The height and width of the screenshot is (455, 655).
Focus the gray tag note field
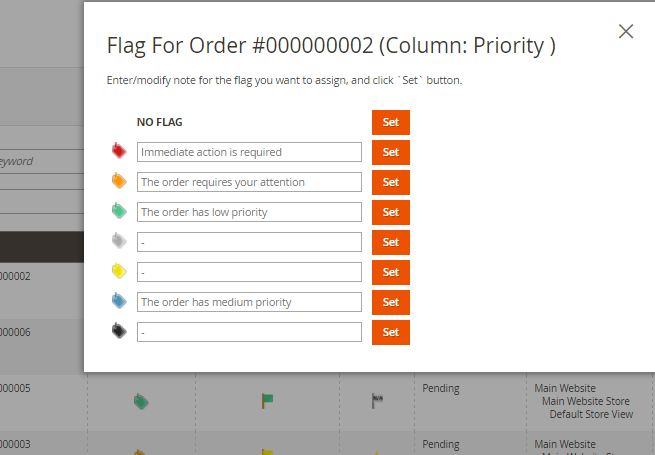(249, 242)
